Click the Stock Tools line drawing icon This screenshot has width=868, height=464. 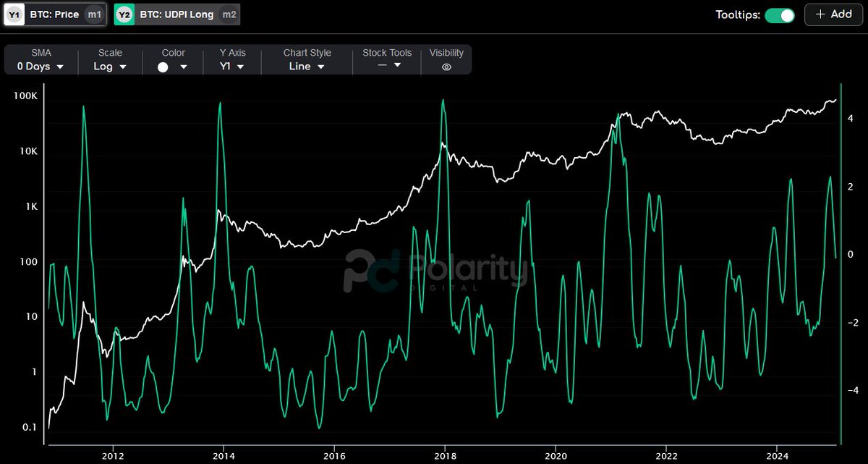pyautogui.click(x=381, y=66)
